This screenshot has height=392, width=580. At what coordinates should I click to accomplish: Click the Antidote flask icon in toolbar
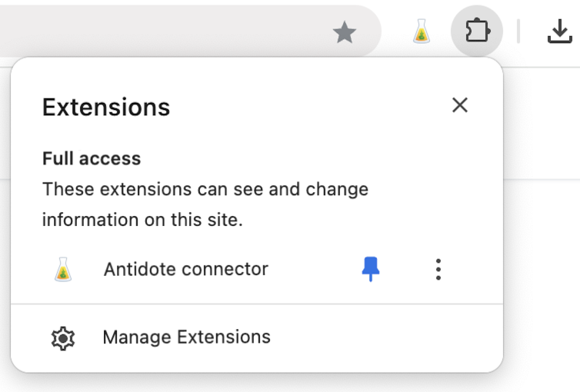coord(421,32)
